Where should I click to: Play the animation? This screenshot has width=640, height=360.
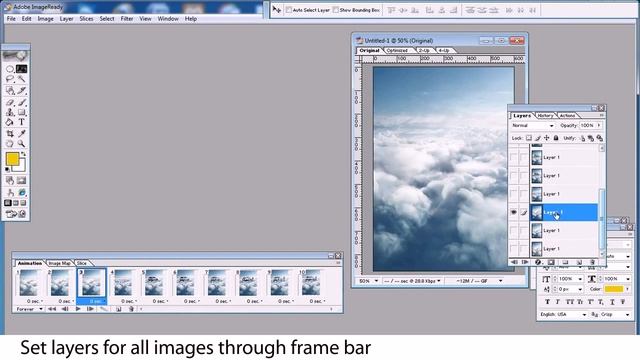click(x=78, y=309)
